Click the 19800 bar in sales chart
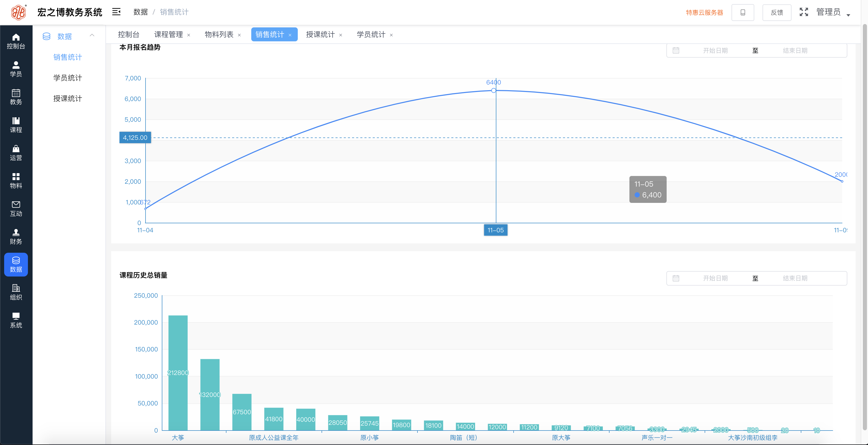Image resolution: width=868 pixels, height=445 pixels. tap(402, 425)
